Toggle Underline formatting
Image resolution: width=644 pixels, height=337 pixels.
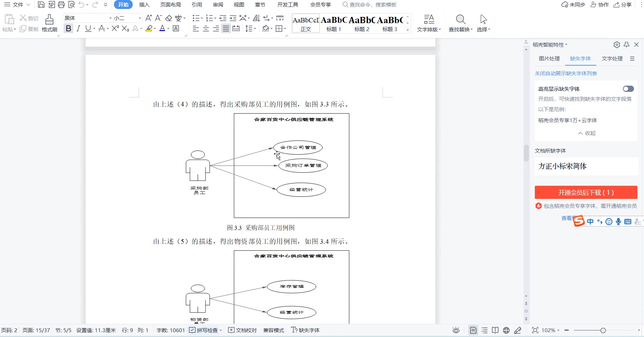[88, 29]
